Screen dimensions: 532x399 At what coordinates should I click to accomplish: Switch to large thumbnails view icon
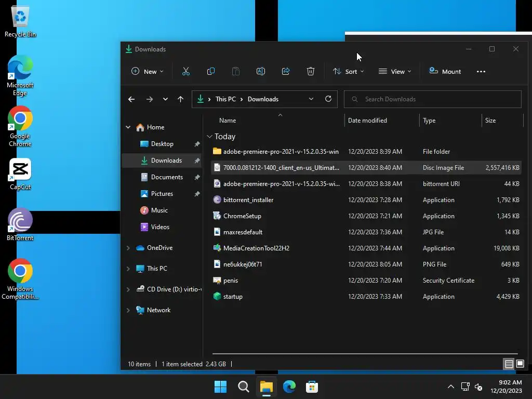520,364
